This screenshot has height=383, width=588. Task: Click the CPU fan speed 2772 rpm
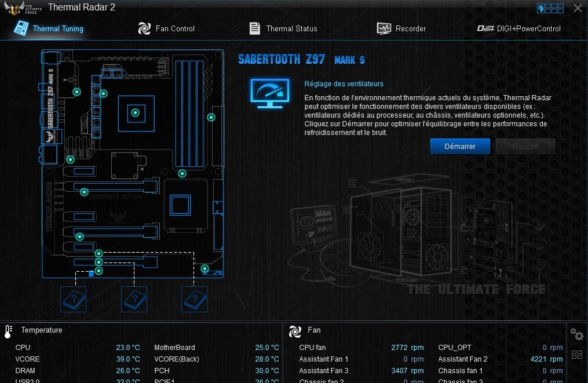(x=407, y=348)
